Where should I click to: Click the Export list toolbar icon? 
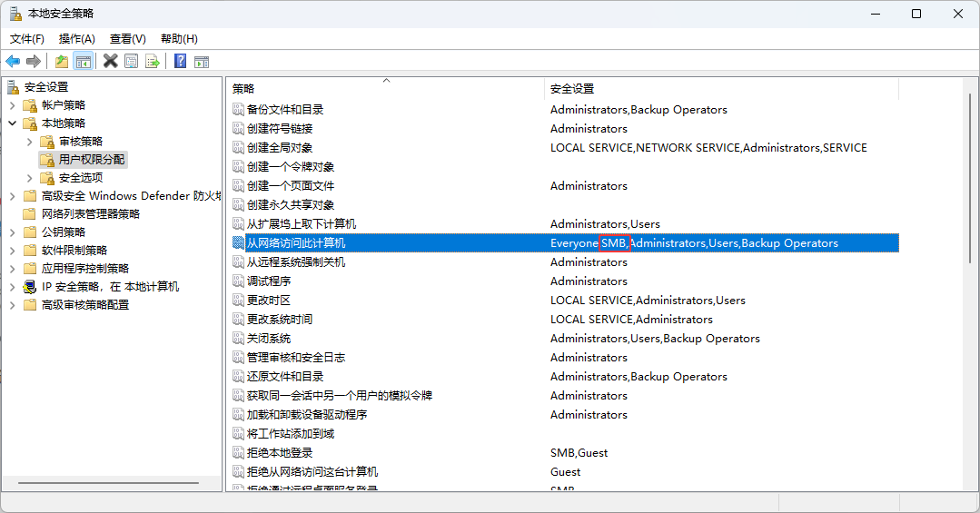pyautogui.click(x=153, y=61)
